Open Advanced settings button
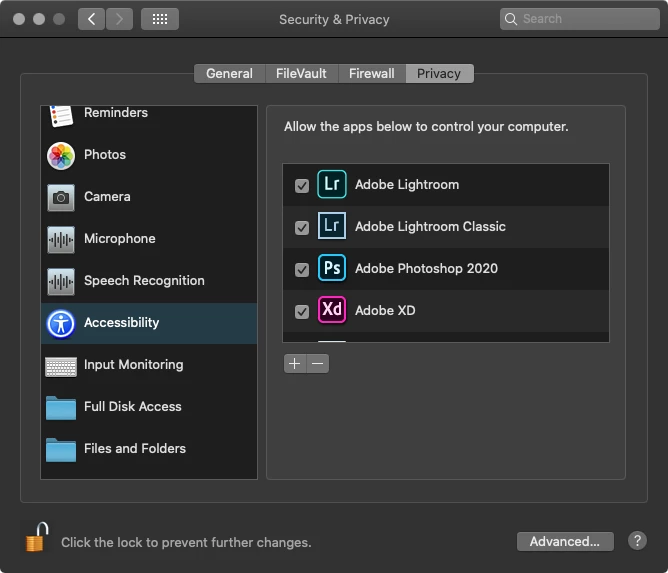Screen dimensions: 668x573 [x=565, y=541]
